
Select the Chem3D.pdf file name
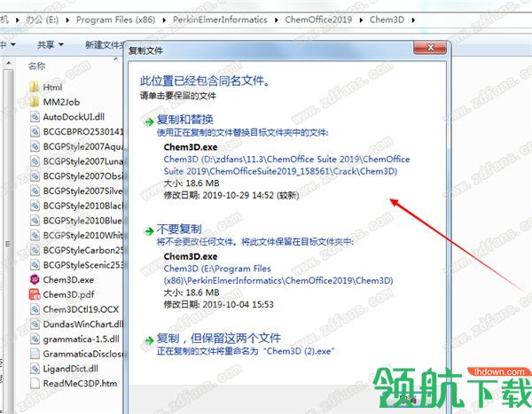click(68, 294)
